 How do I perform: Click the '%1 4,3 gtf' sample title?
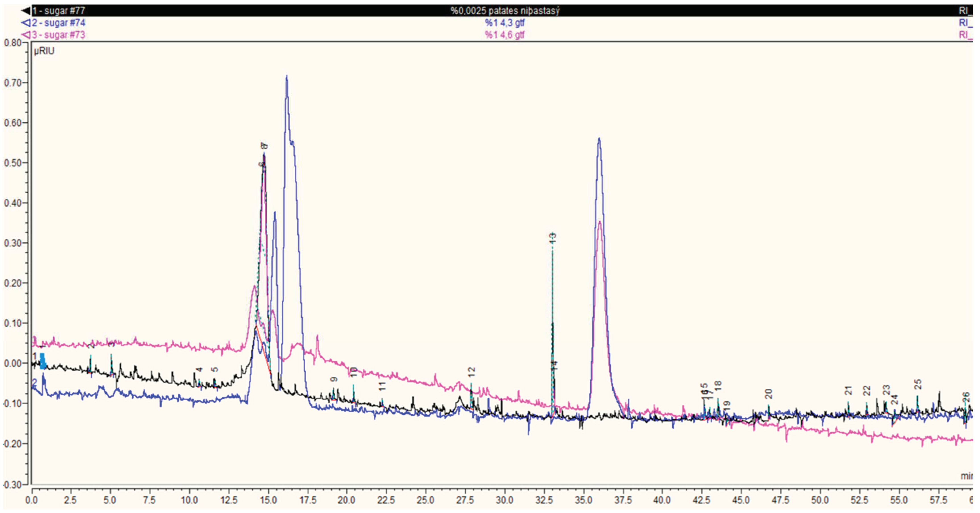point(504,23)
